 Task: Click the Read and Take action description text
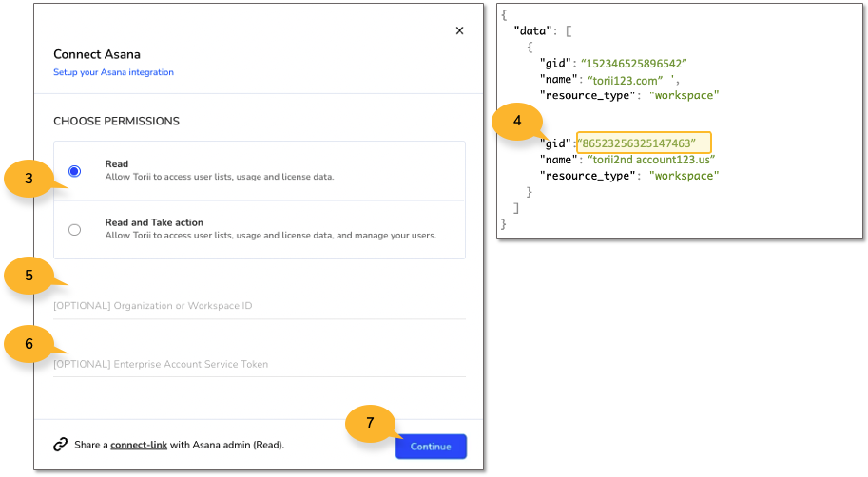tap(271, 236)
